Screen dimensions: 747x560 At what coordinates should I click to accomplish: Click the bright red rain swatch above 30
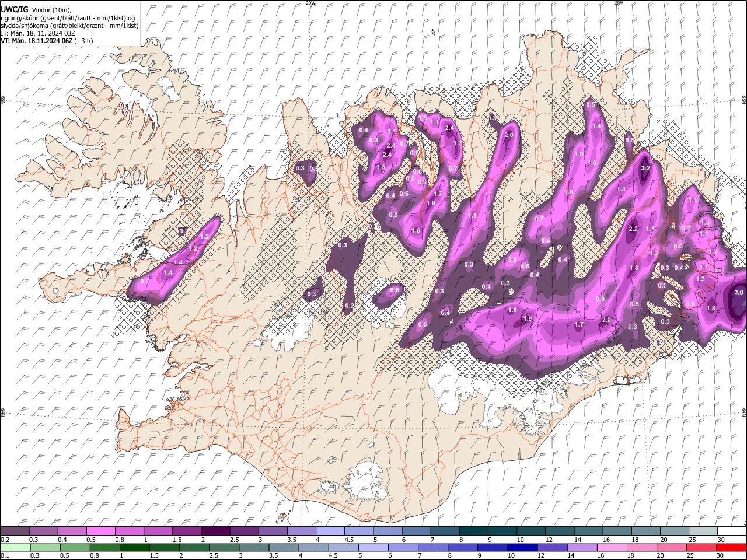click(x=731, y=547)
